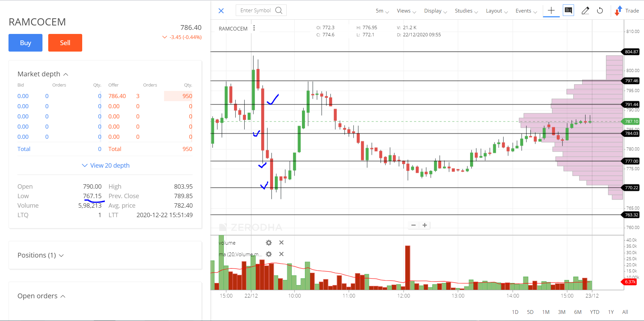Click the -3.45 (-0.44%) change text
Image resolution: width=644 pixels, height=321 pixels.
[185, 37]
